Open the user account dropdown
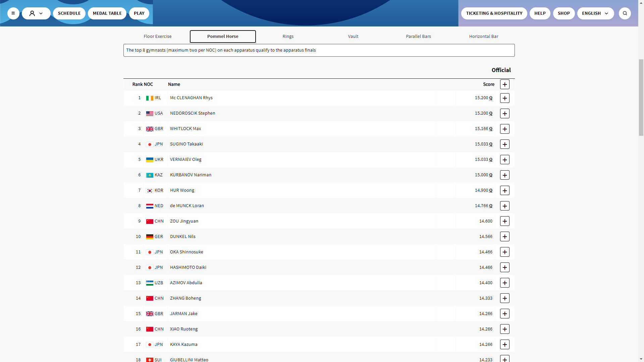 pyautogui.click(x=36, y=13)
